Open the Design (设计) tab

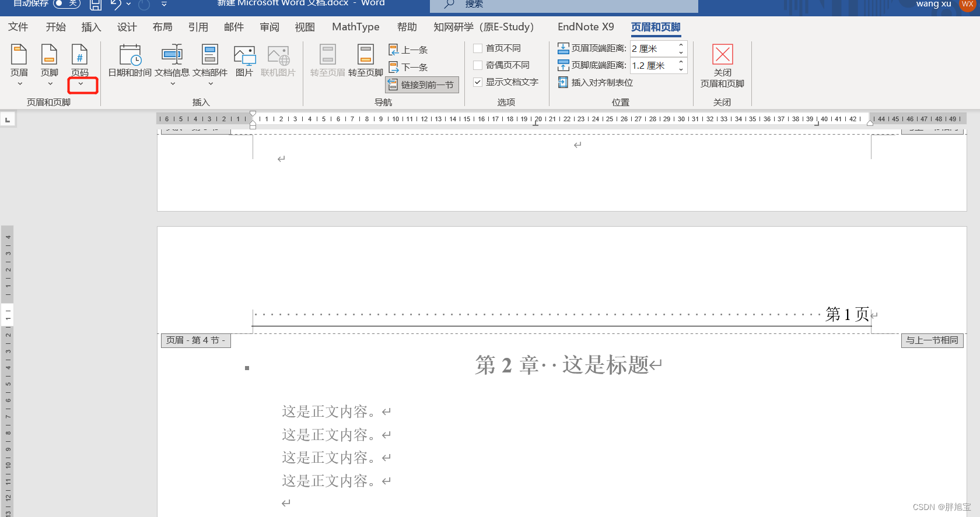[x=127, y=27]
